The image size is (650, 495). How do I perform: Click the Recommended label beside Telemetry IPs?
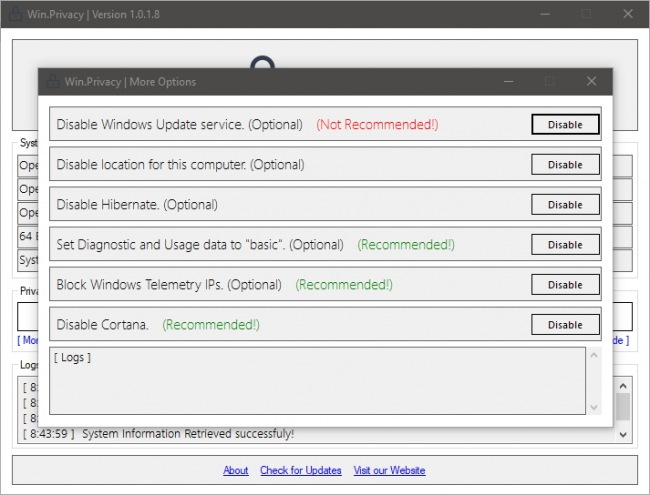pos(344,284)
